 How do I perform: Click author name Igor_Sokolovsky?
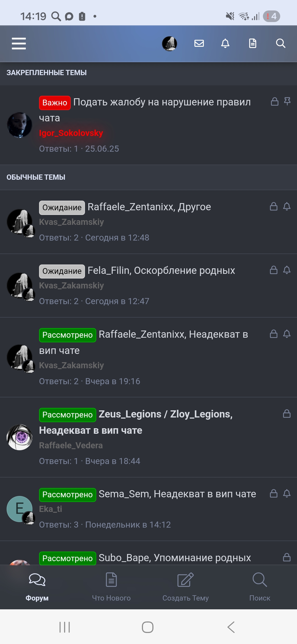point(71,133)
